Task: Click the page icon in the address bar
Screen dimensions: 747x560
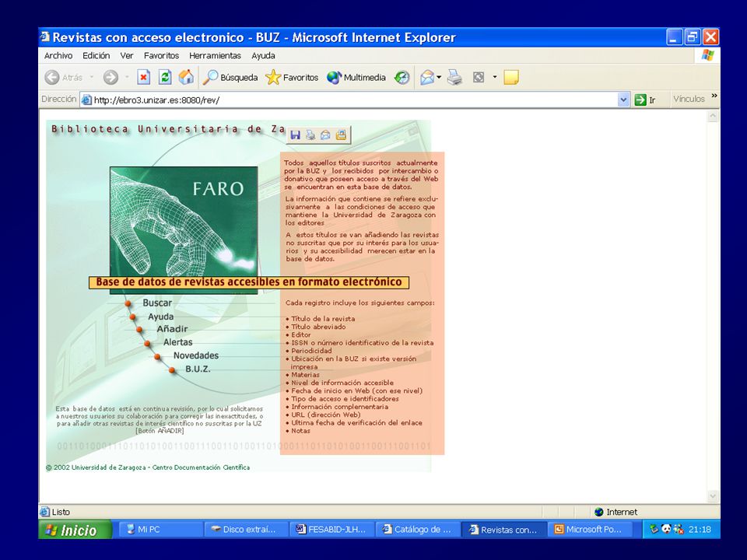Action: [x=86, y=100]
